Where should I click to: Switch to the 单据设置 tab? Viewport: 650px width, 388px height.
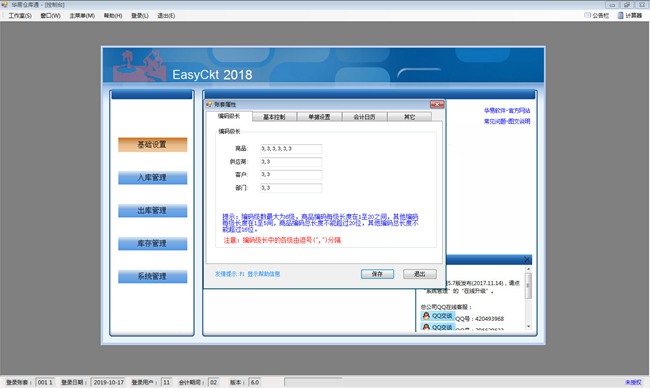point(319,117)
